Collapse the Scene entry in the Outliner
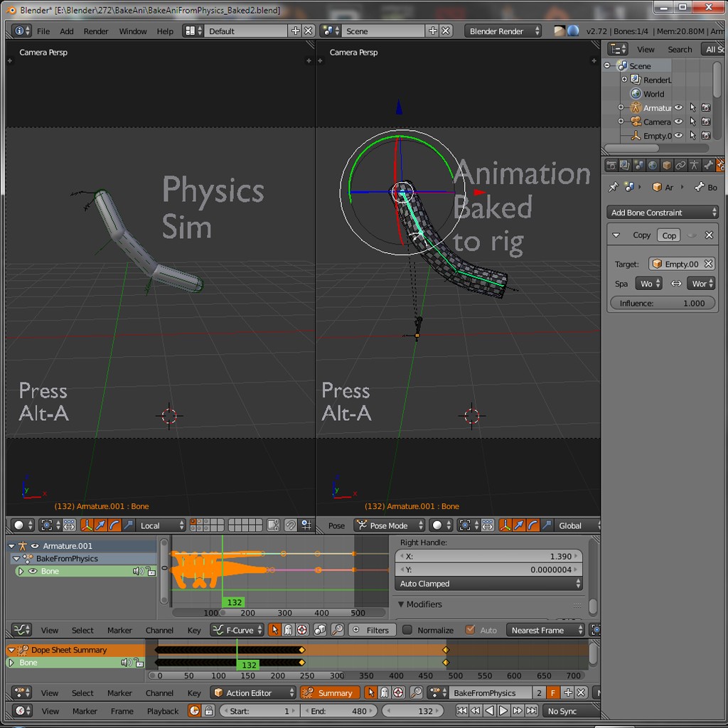This screenshot has width=728, height=728. click(x=606, y=65)
